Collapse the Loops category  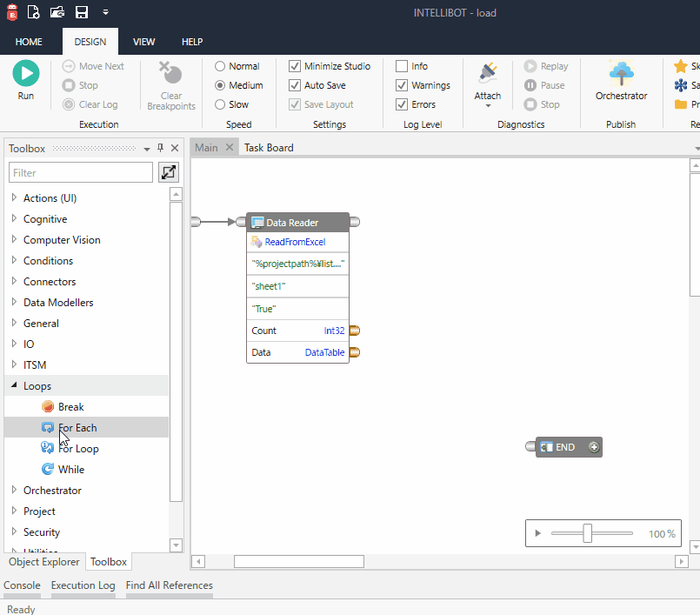click(x=13, y=385)
